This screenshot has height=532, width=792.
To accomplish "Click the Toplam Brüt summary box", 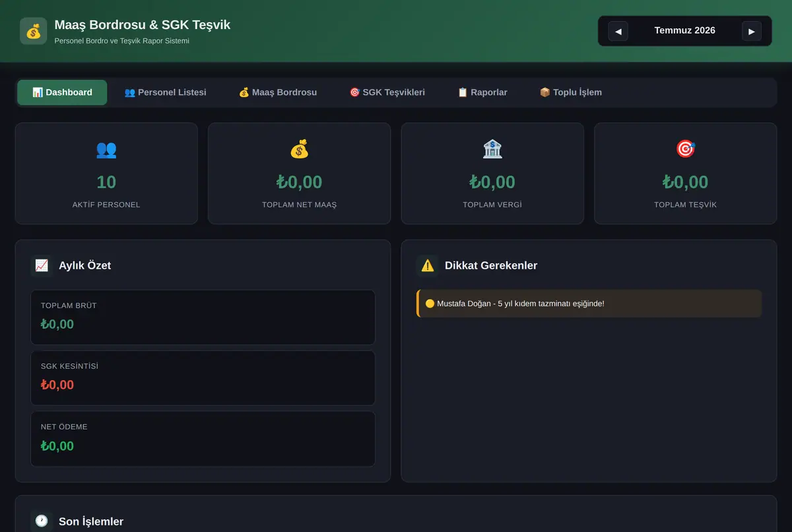I will (203, 317).
